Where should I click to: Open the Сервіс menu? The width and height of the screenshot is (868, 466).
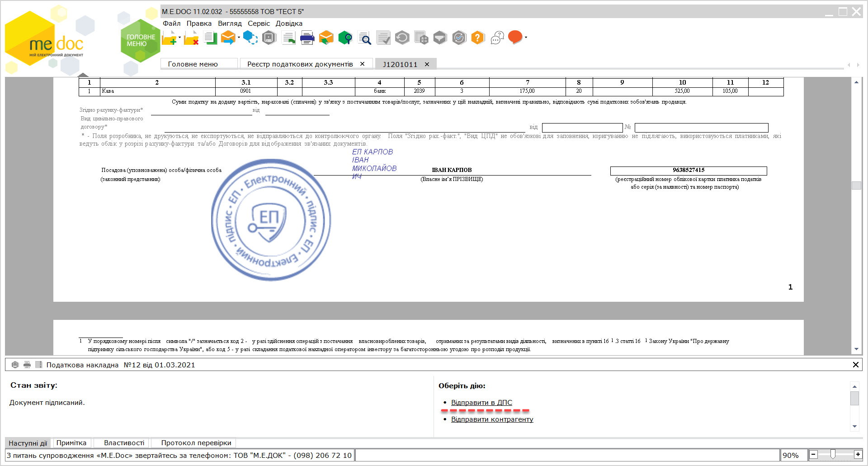259,24
